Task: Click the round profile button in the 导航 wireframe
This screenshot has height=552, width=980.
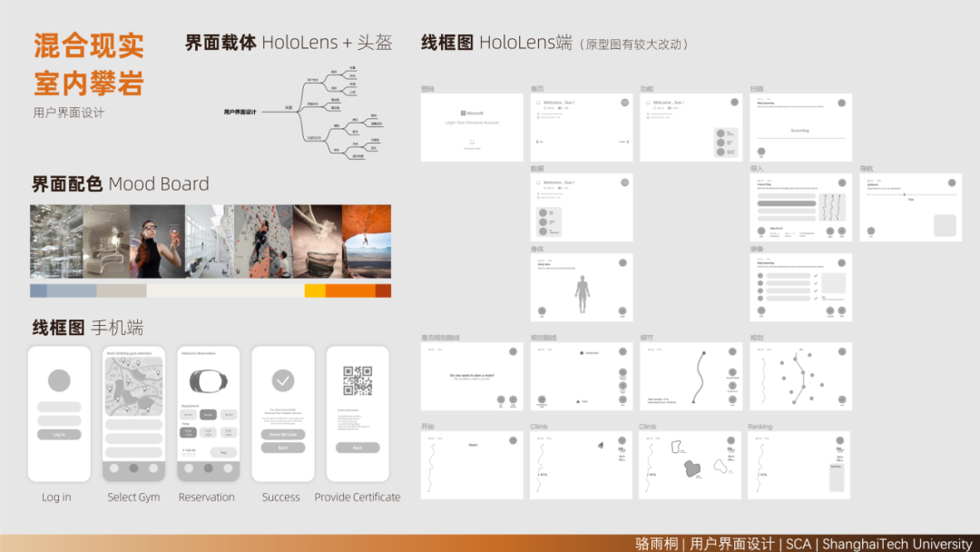Action: click(x=952, y=182)
